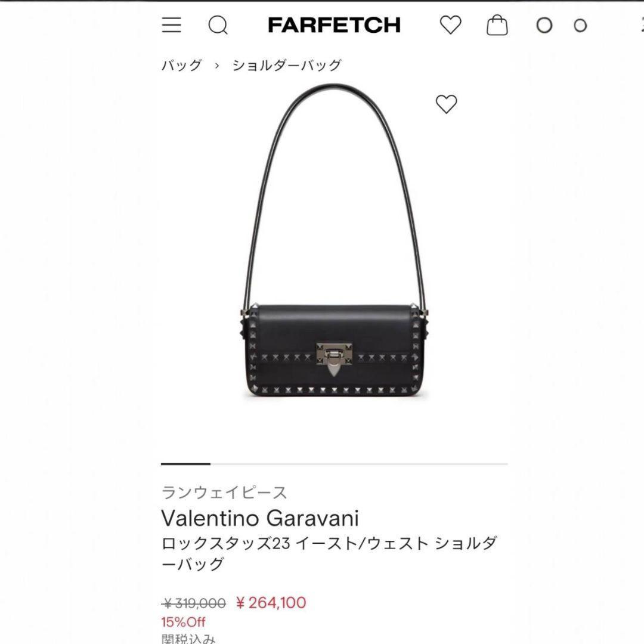Open the header wishlist heart icon
644x644 pixels.
[451, 24]
